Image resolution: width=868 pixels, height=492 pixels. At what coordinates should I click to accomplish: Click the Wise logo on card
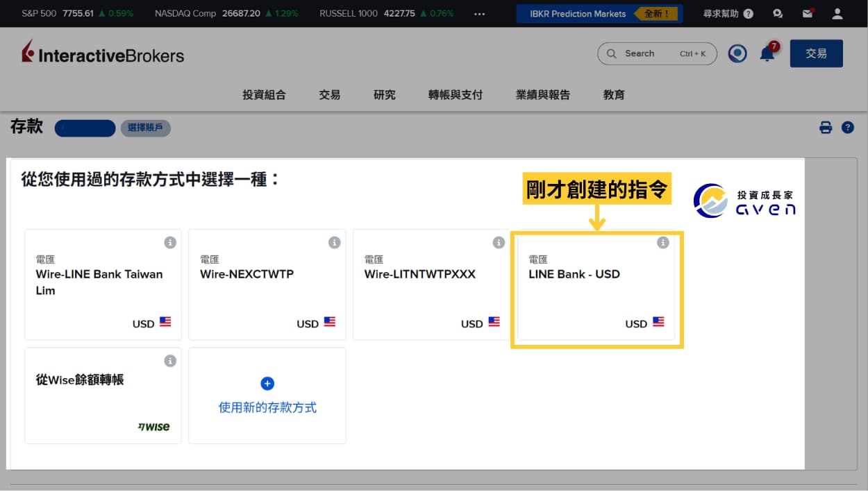(153, 427)
